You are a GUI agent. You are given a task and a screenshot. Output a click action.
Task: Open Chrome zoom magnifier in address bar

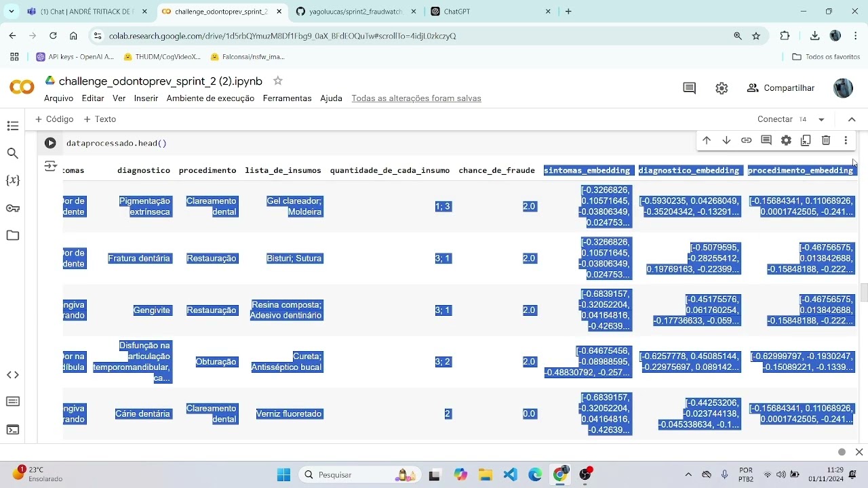[738, 36]
